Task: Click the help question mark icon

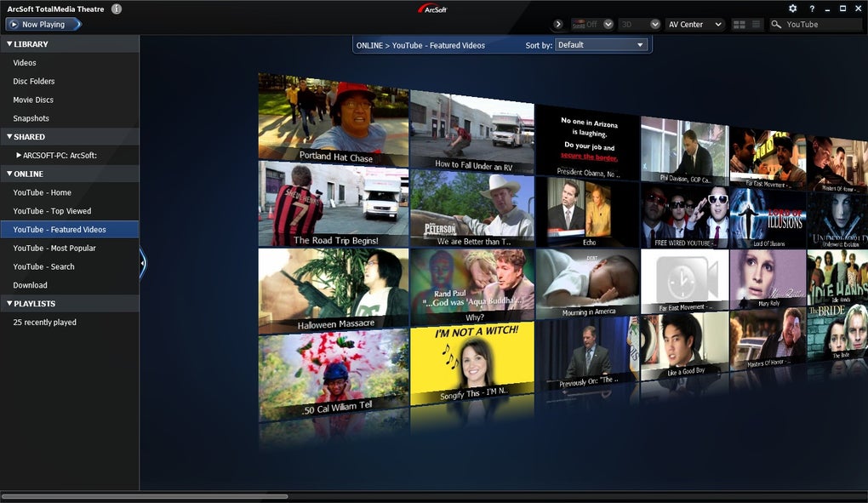Action: point(812,9)
